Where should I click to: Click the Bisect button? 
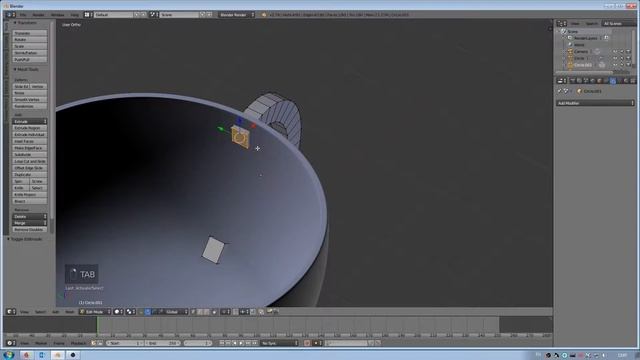point(29,201)
